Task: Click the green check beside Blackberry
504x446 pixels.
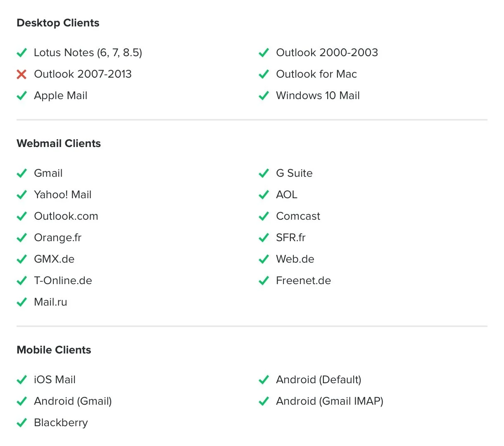Action: pyautogui.click(x=21, y=423)
